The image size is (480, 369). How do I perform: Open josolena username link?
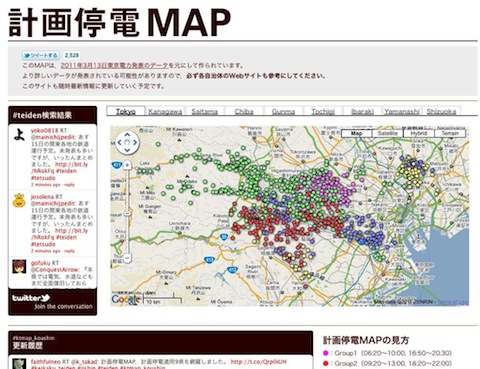point(42,197)
